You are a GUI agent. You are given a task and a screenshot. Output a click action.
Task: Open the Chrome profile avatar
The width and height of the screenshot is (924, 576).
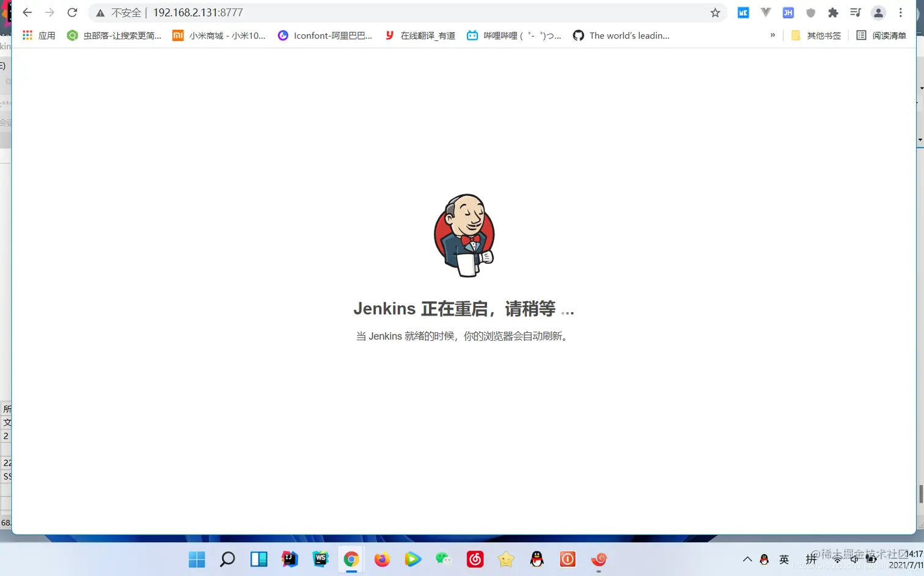pyautogui.click(x=878, y=12)
